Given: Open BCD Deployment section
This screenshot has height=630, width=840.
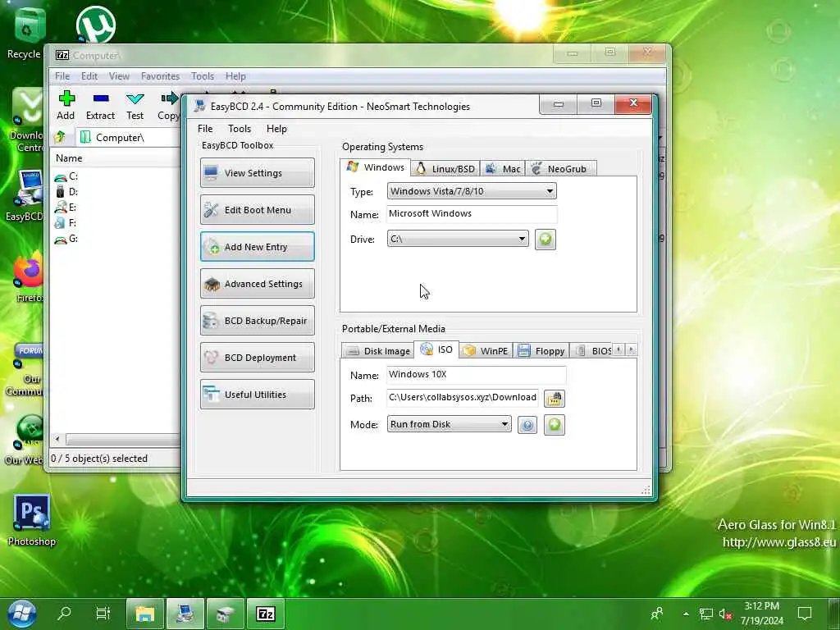Looking at the screenshot, I should (x=257, y=358).
